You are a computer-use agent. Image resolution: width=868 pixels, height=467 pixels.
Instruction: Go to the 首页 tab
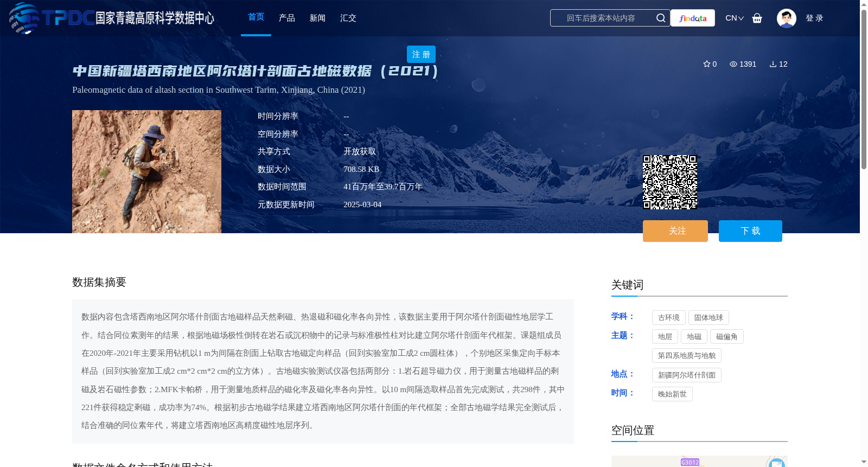click(256, 17)
